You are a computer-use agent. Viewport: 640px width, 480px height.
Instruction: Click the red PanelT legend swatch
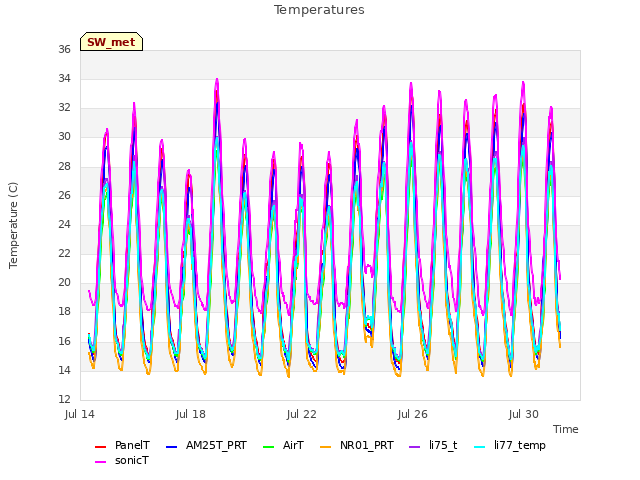pos(100,447)
